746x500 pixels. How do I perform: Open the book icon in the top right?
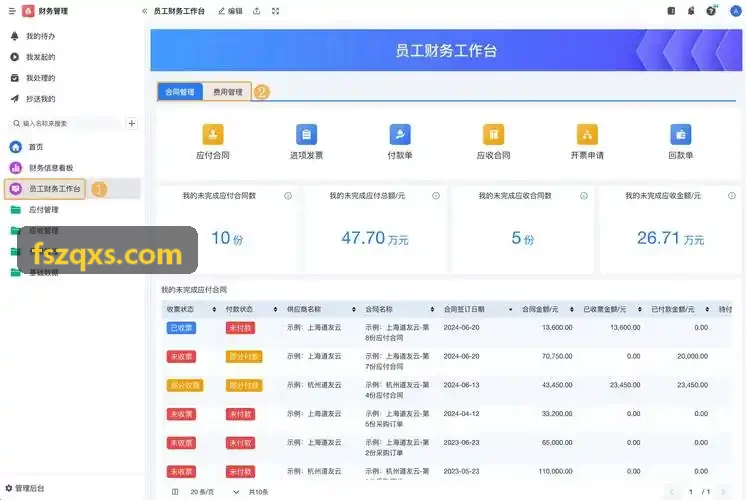(x=671, y=11)
